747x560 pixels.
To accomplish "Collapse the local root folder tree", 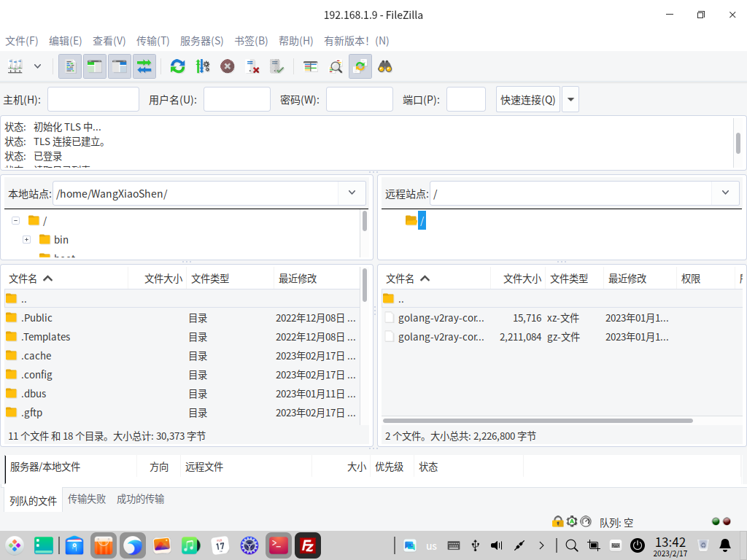I will 16,220.
